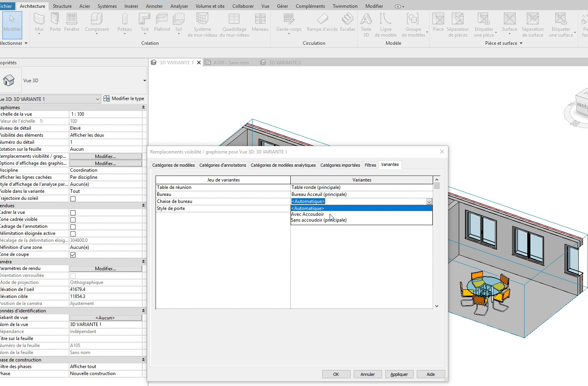Expand the Vue 3D type selector dropdown

point(144,81)
